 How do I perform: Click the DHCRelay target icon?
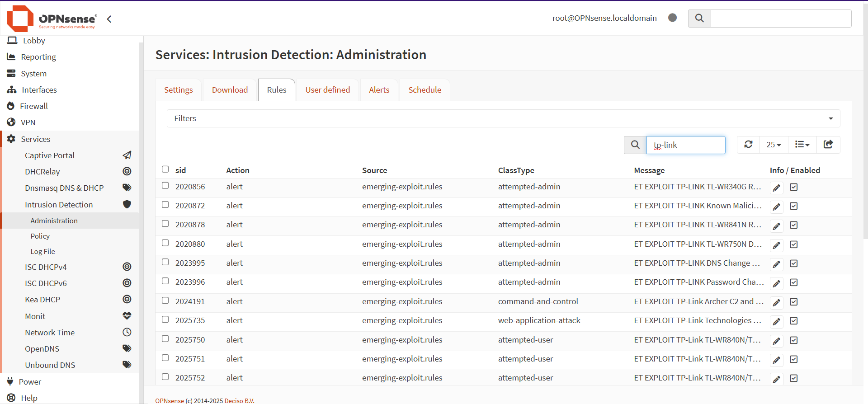[127, 171]
